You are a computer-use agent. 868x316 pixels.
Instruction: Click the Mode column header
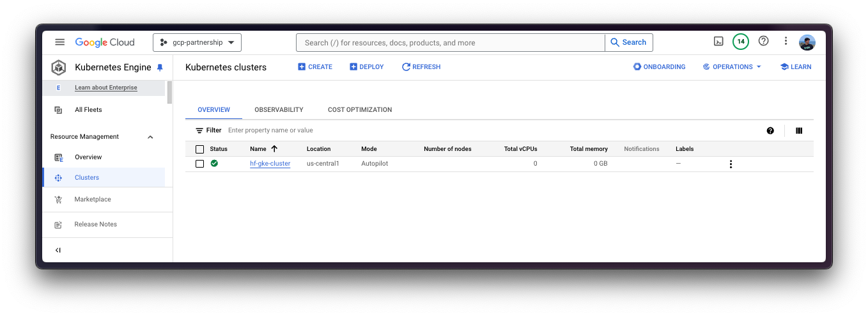coord(369,149)
